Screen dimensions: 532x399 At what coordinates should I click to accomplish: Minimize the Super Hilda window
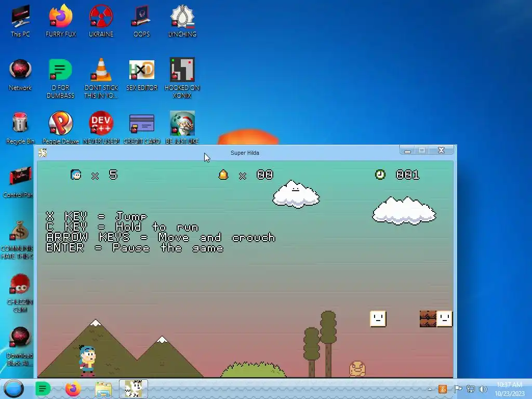pos(407,150)
